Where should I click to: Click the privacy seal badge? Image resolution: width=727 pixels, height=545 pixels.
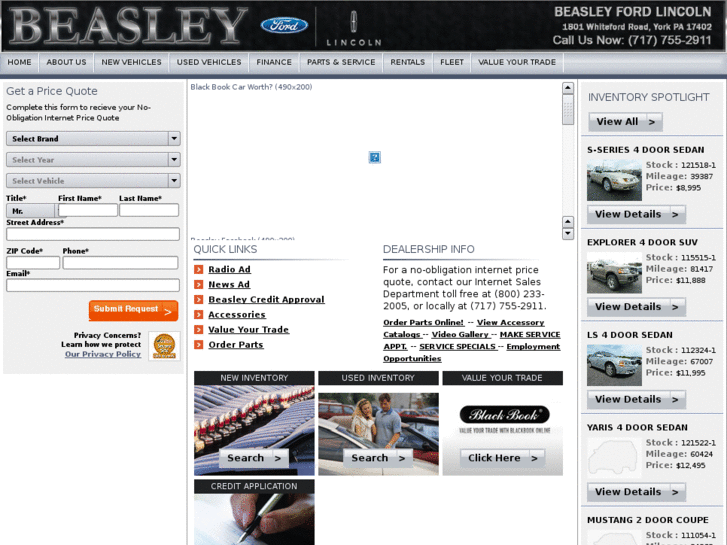coord(164,346)
